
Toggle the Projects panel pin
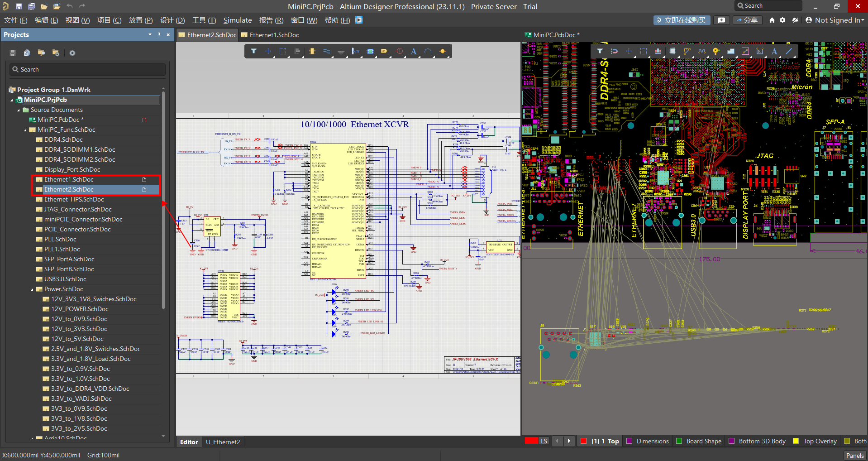[159, 35]
